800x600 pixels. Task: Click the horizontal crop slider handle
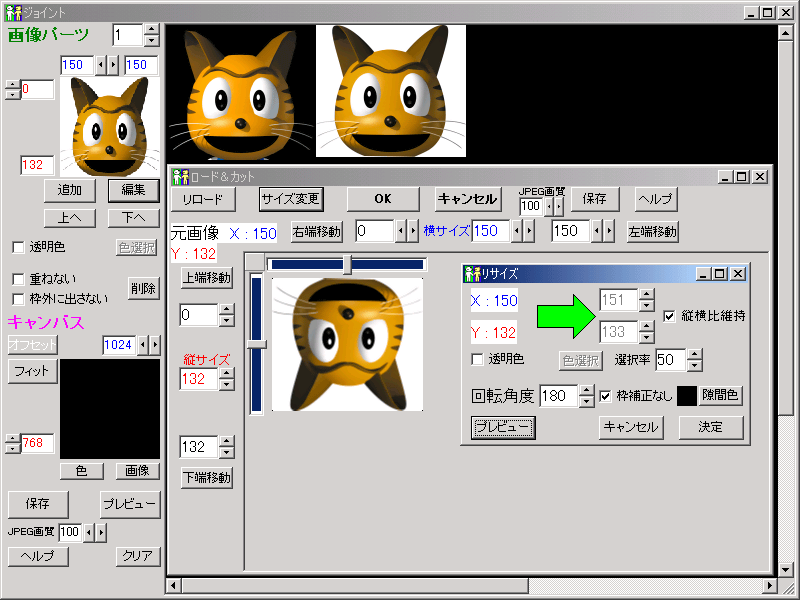pos(347,264)
